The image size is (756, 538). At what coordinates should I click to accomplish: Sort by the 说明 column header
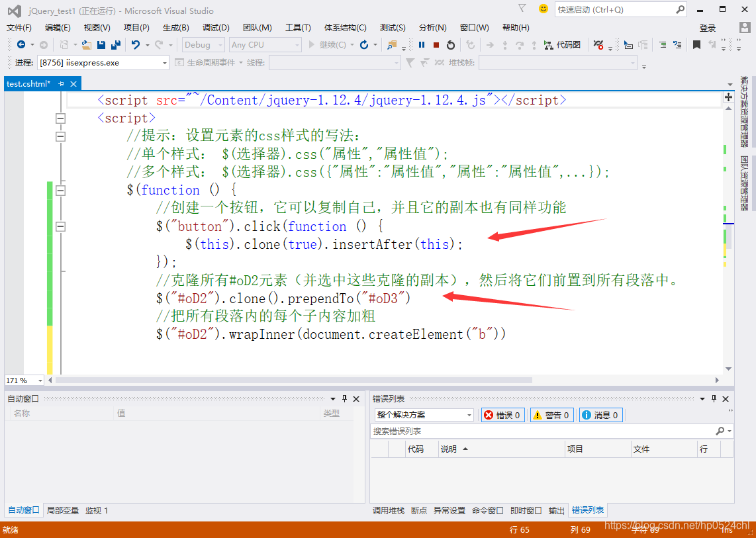click(x=501, y=449)
